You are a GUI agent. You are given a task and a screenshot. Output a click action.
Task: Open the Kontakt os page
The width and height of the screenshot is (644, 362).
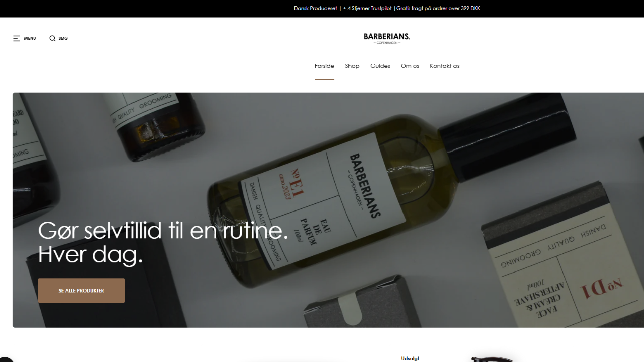(x=444, y=66)
